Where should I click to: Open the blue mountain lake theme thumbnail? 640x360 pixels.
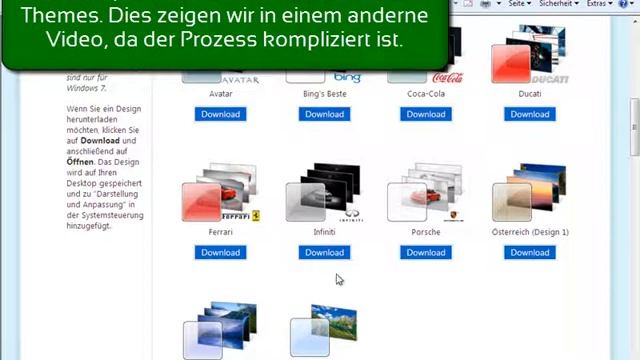(220, 330)
